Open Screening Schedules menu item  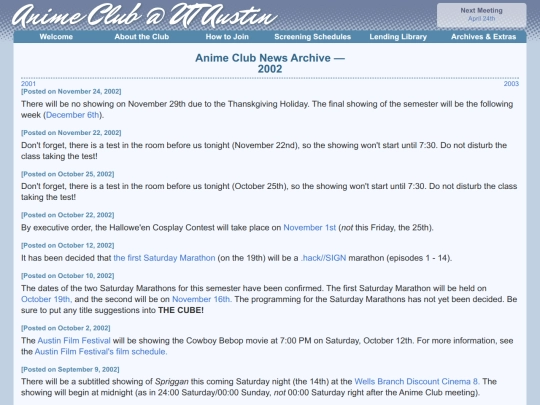tap(312, 37)
